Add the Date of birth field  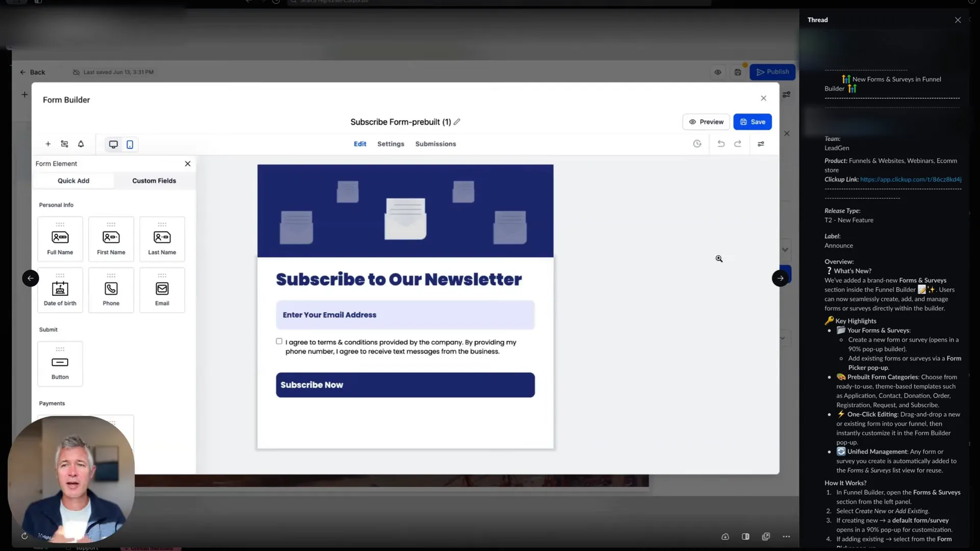pos(60,290)
